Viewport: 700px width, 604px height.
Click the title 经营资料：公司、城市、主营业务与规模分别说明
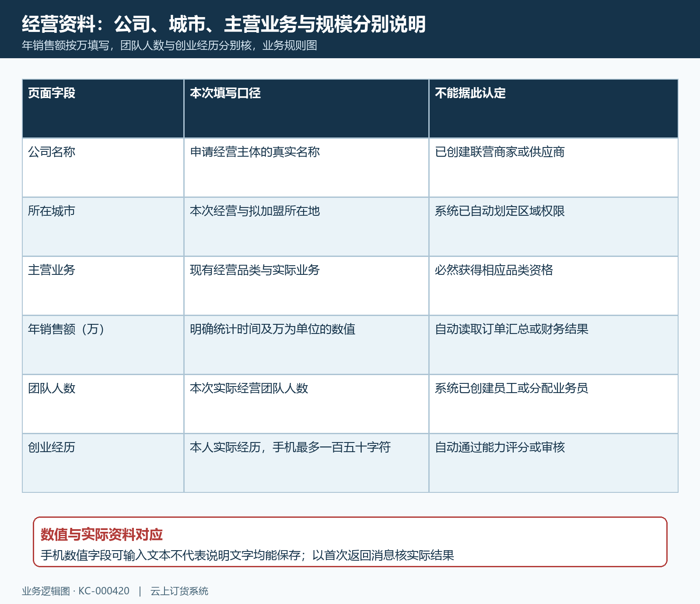coord(224,24)
